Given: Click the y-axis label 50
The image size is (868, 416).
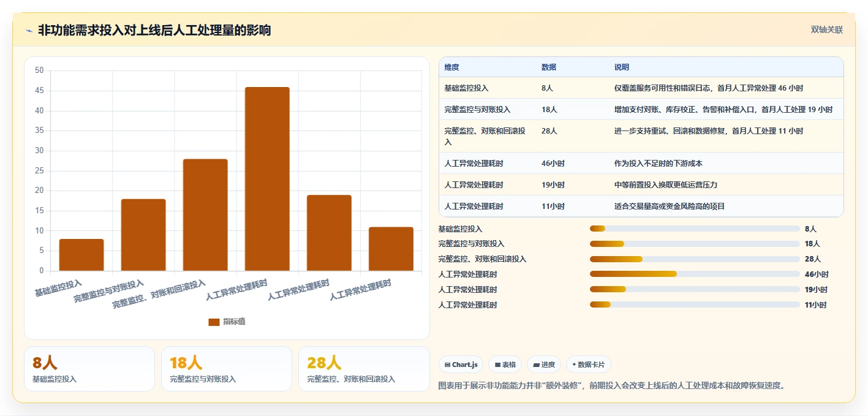Looking at the screenshot, I should pyautogui.click(x=39, y=70).
